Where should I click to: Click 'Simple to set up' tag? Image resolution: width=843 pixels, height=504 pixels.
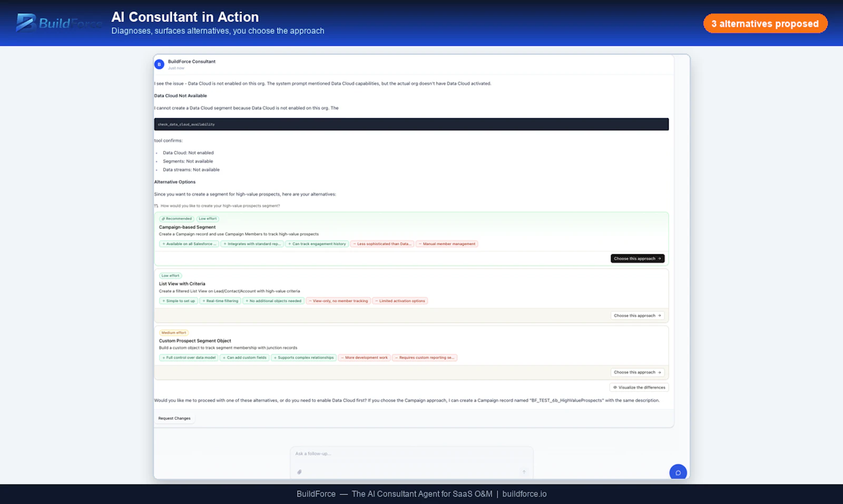click(x=179, y=301)
